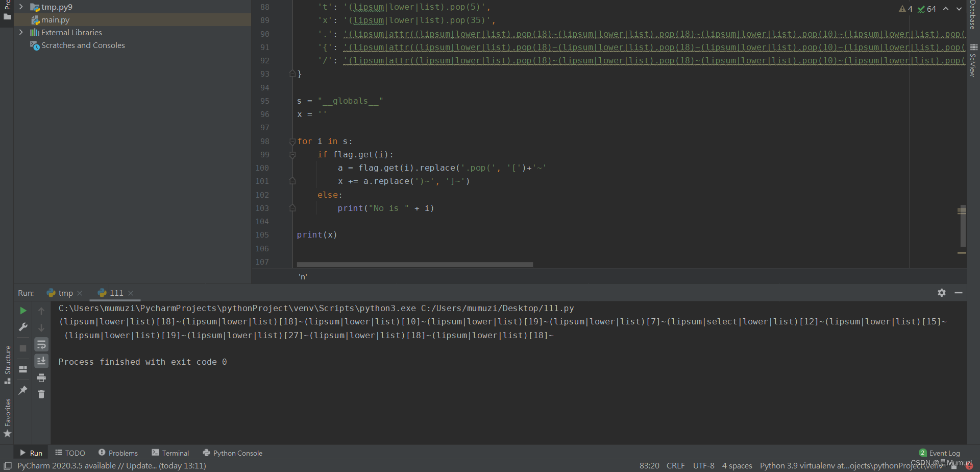The height and width of the screenshot is (472, 980).
Task: Change the 4 spaces indent setting
Action: tap(737, 466)
